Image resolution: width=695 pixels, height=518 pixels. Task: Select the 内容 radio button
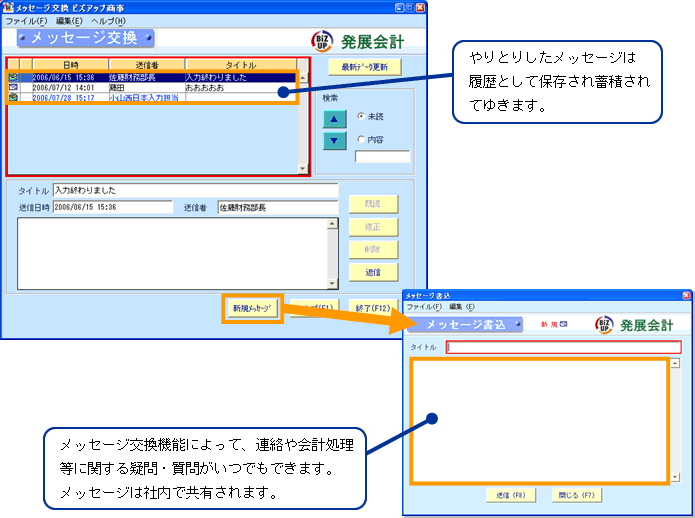(x=361, y=140)
